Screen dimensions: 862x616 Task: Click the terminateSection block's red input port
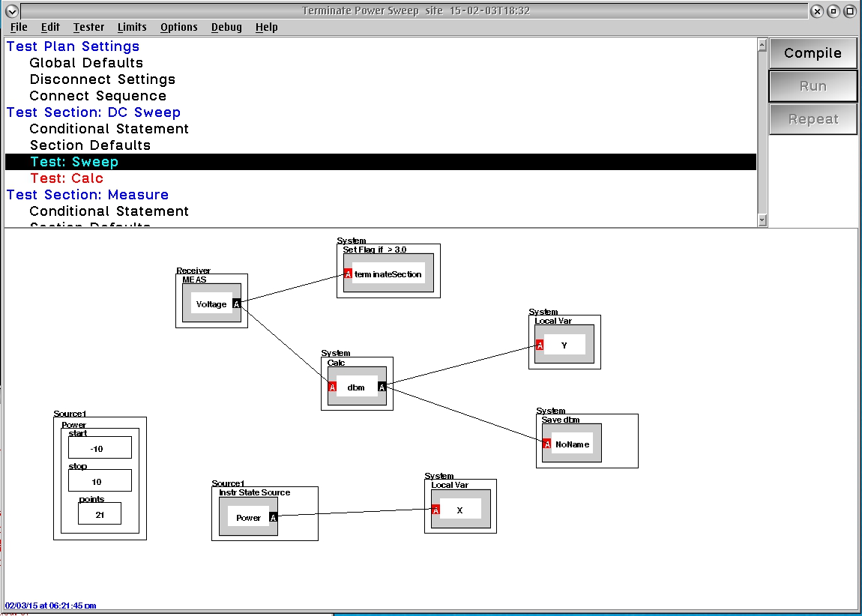pyautogui.click(x=348, y=274)
